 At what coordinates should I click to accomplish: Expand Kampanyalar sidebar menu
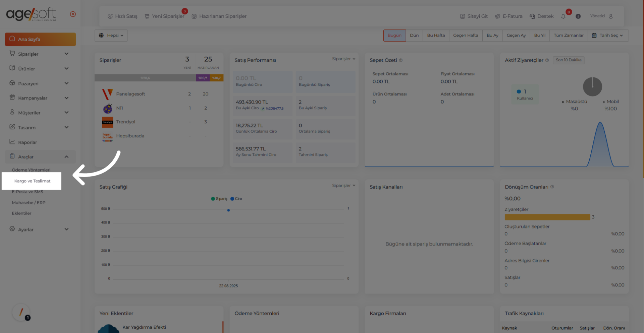click(x=40, y=98)
